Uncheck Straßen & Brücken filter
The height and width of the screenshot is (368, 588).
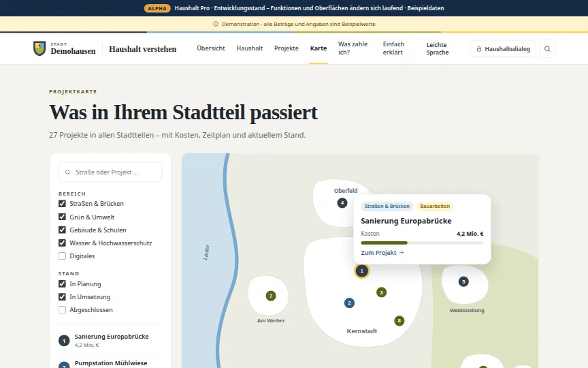pyautogui.click(x=62, y=204)
